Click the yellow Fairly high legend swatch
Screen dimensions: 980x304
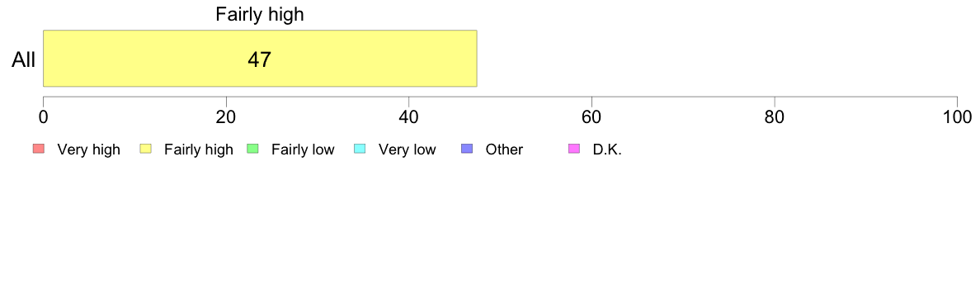tap(146, 149)
